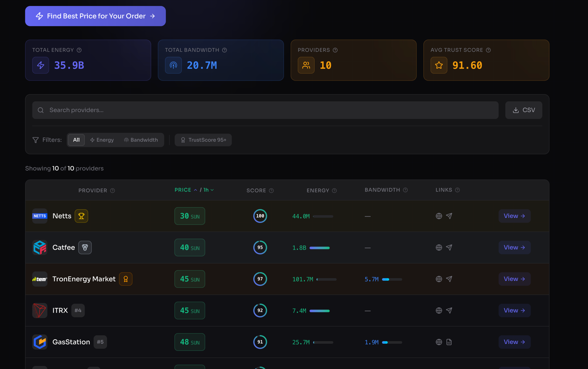Open GasStation's API docs file icon
Viewport: 588px width, 369px height.
coord(449,342)
